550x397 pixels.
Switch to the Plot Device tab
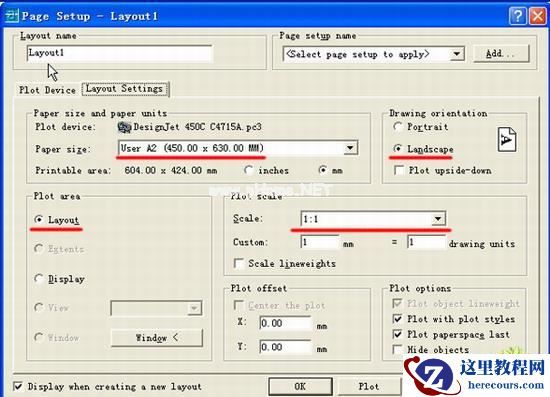(x=47, y=90)
